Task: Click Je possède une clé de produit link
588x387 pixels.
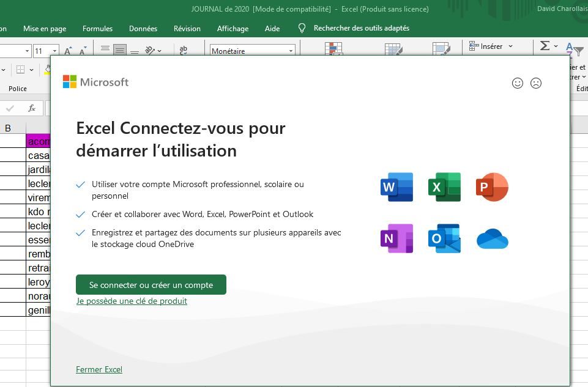Action: coord(132,301)
